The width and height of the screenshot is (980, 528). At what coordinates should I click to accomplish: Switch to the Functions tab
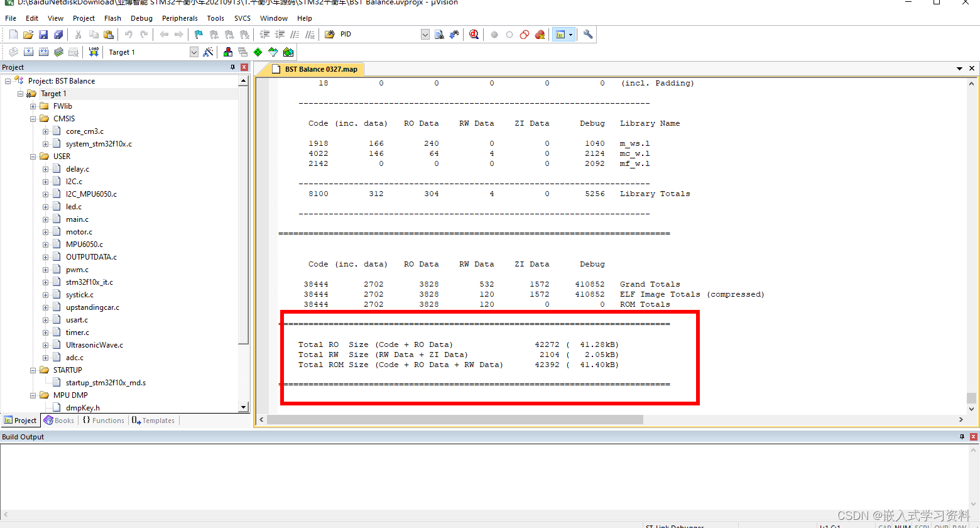[103, 420]
